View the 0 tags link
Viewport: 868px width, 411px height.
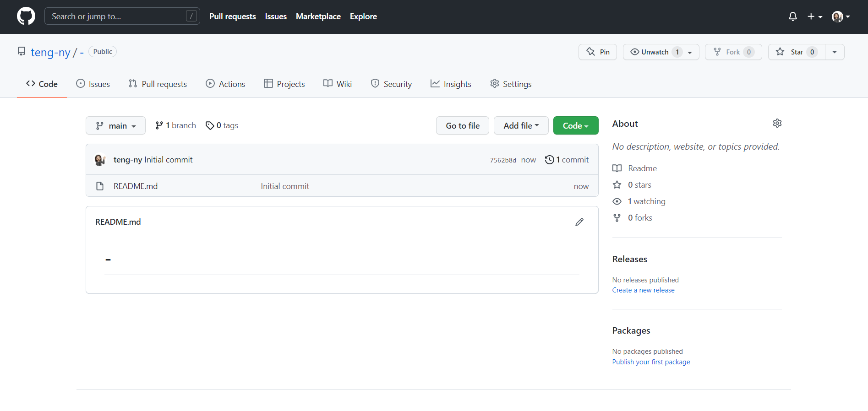[x=222, y=125]
